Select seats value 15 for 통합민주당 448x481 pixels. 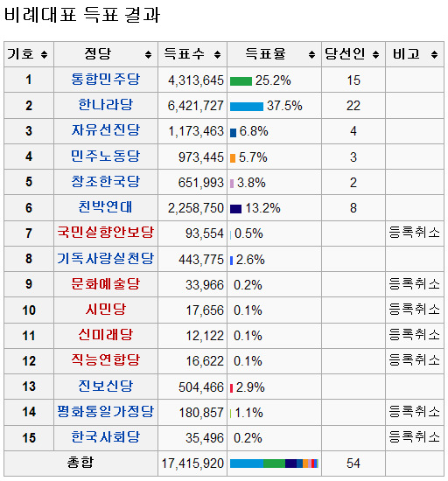pyautogui.click(x=353, y=80)
